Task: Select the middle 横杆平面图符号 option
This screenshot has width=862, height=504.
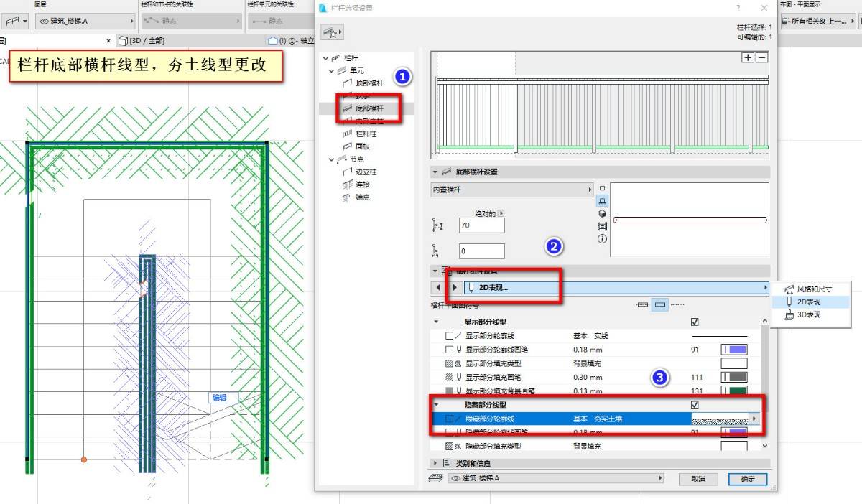Action: pos(661,305)
